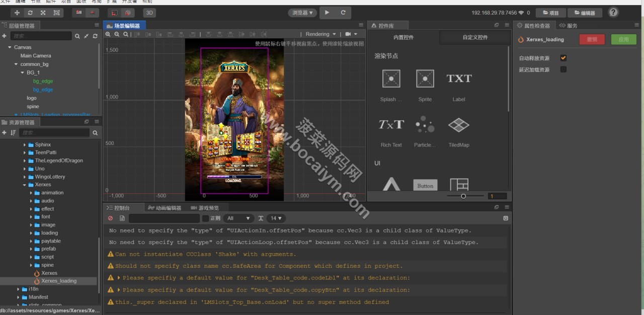Click the red revert button
This screenshot has height=315, width=644.
pyautogui.click(x=592, y=39)
